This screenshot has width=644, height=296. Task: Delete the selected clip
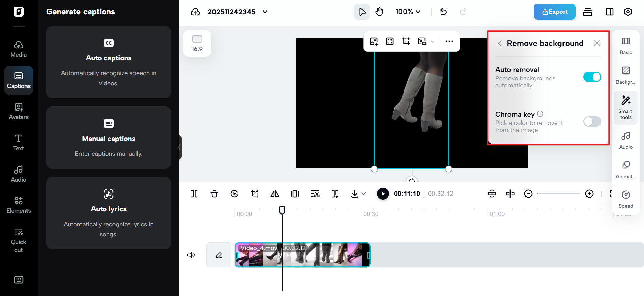coord(214,194)
